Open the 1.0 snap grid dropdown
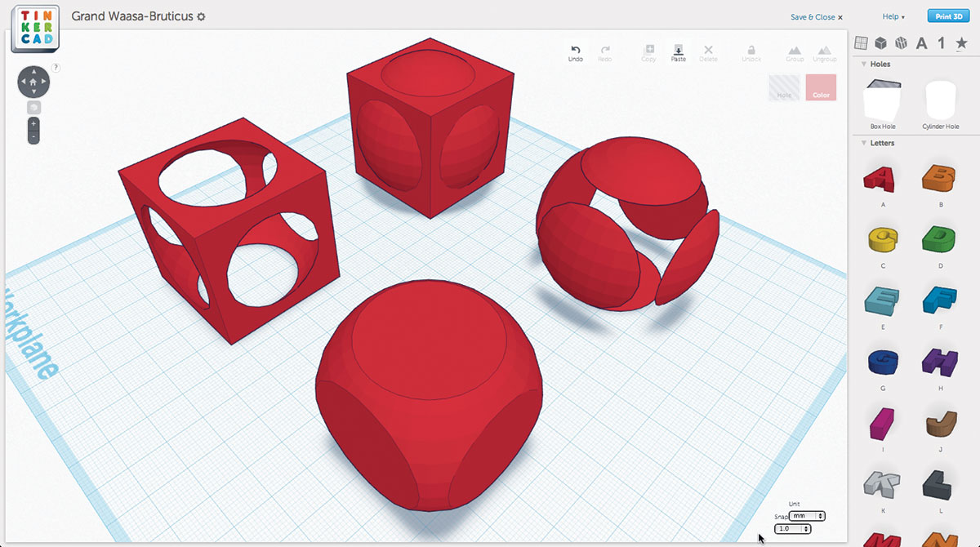980x547 pixels. pos(793,529)
